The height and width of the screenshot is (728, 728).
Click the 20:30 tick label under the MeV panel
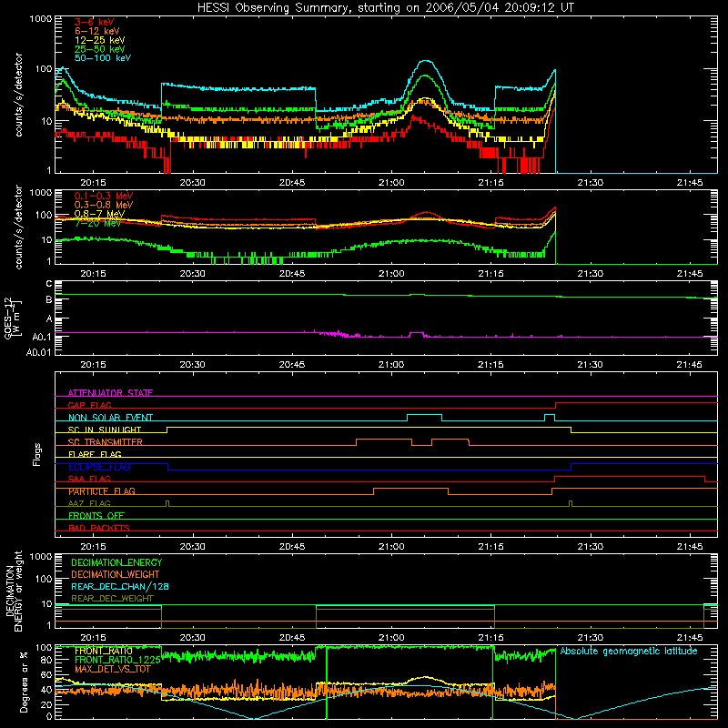pos(192,274)
